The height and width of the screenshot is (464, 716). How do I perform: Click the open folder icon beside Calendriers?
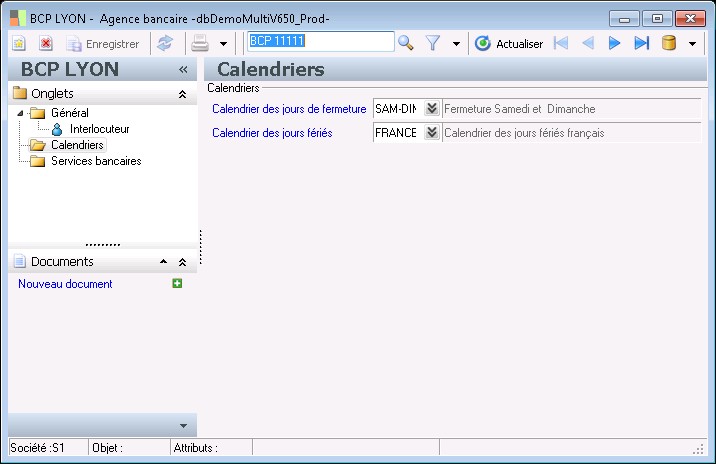37,145
